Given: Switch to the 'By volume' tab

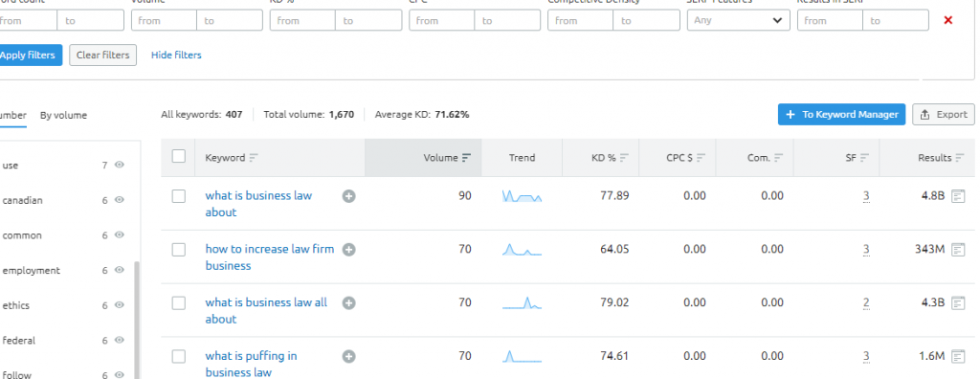Looking at the screenshot, I should [64, 115].
